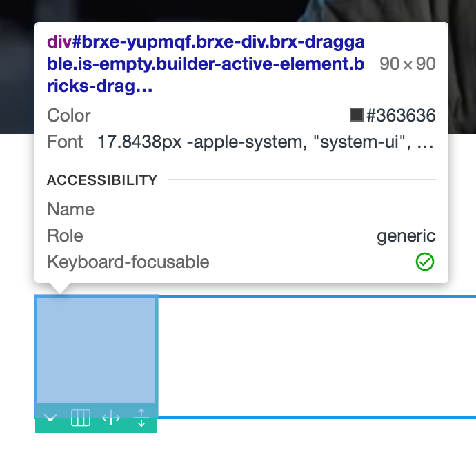Select the horizontal width arrows icon
The width and height of the screenshot is (476, 464).
(111, 418)
